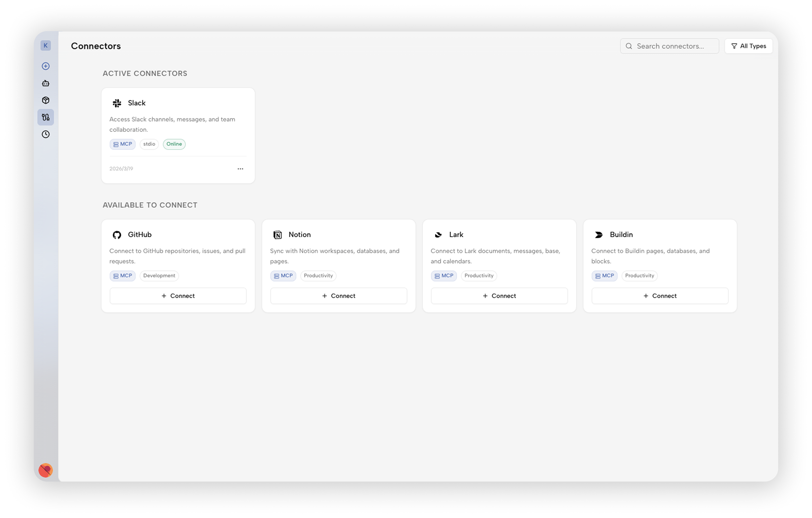Click the search magnifier icon
This screenshot has width=812, height=518.
629,46
